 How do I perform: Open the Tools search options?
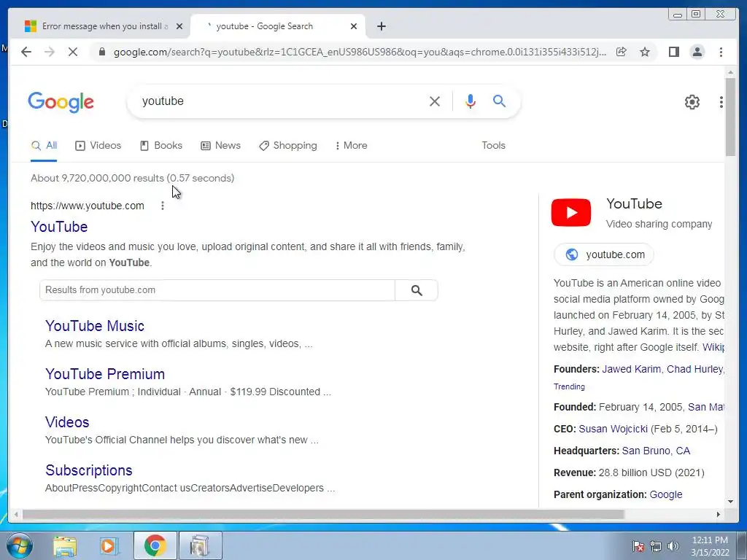[x=493, y=146]
